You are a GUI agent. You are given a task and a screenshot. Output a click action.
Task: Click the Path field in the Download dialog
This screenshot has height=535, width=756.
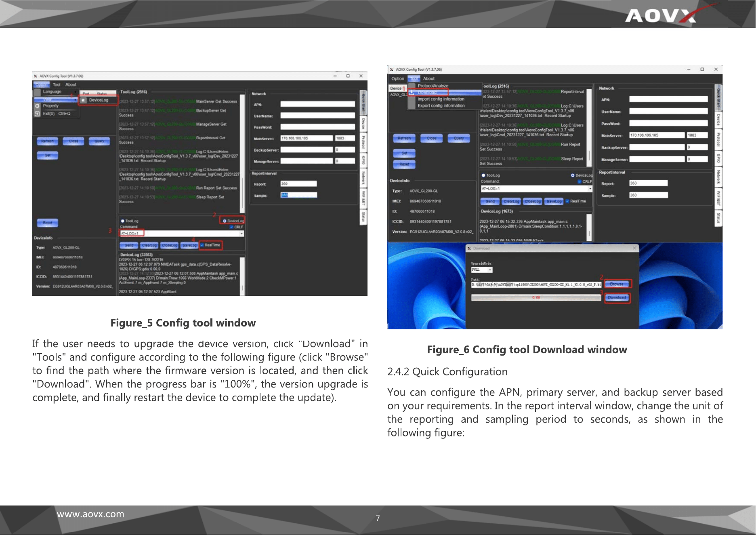(536, 284)
